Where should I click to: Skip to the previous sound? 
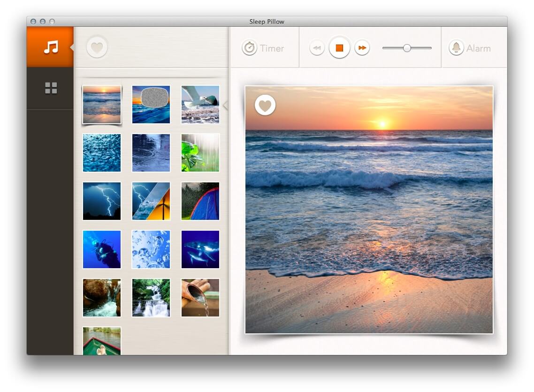click(x=317, y=48)
